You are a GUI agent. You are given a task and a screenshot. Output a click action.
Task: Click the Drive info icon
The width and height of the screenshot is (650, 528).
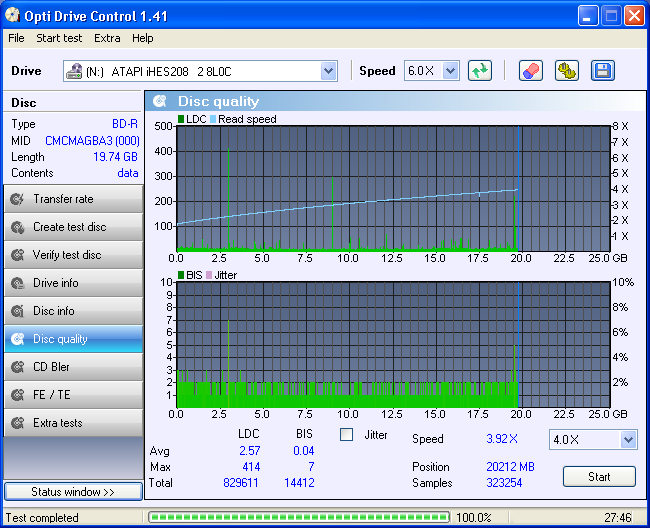point(17,283)
